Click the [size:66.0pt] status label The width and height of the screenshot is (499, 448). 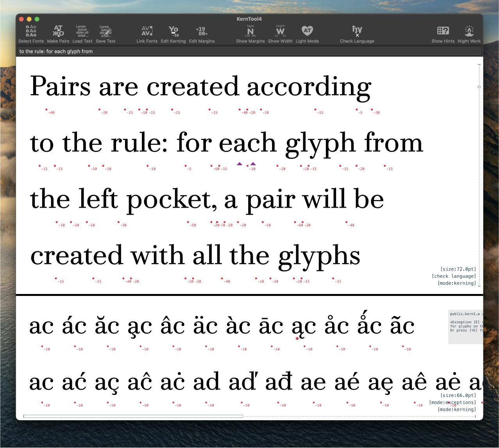(x=458, y=395)
